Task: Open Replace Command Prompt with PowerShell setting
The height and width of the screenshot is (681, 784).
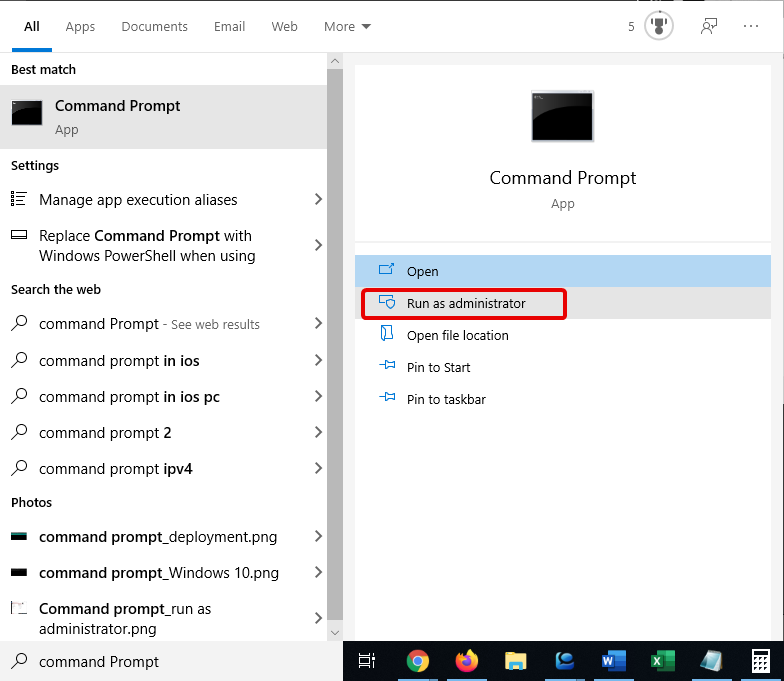Action: tap(164, 246)
